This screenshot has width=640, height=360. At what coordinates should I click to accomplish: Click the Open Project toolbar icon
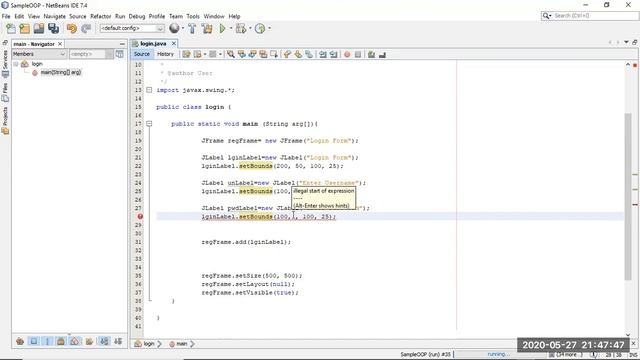tap(39, 28)
